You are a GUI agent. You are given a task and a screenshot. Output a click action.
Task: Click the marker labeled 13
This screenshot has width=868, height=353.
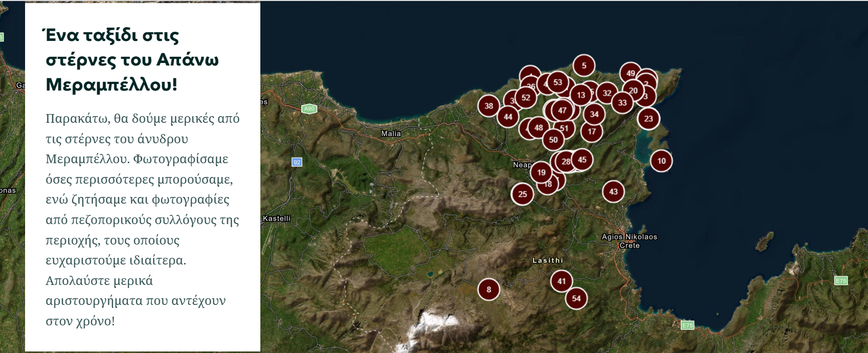581,95
